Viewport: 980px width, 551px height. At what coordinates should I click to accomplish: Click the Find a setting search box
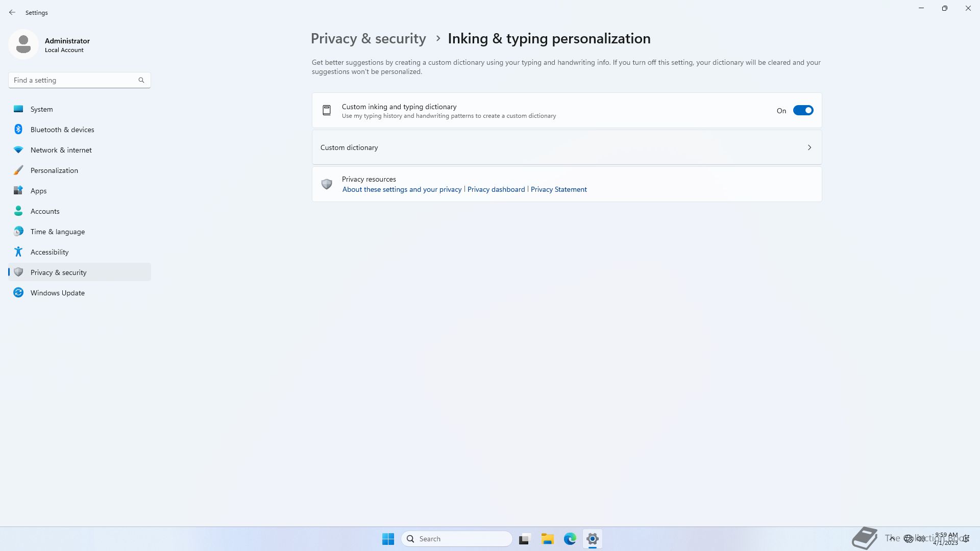74,80
